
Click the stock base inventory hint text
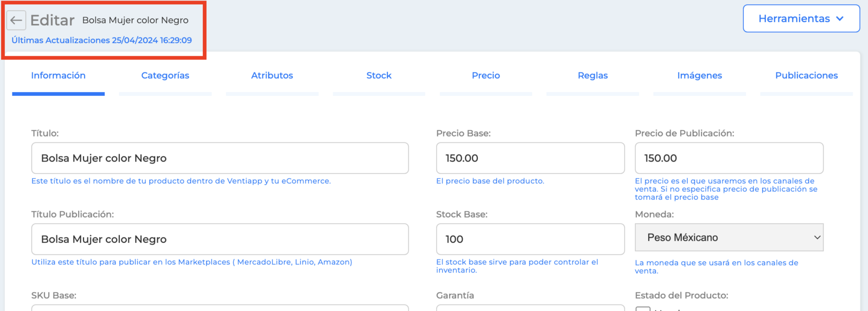[x=517, y=266]
